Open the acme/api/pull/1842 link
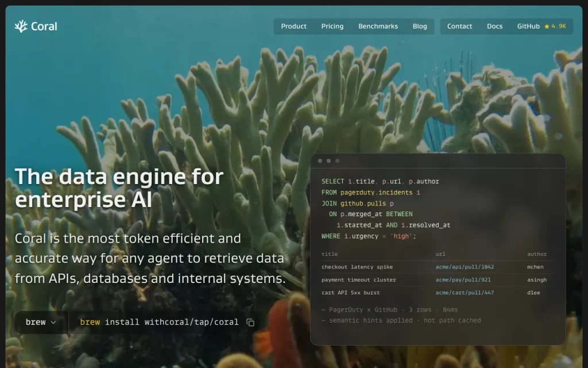The width and height of the screenshot is (588, 368). (x=465, y=267)
